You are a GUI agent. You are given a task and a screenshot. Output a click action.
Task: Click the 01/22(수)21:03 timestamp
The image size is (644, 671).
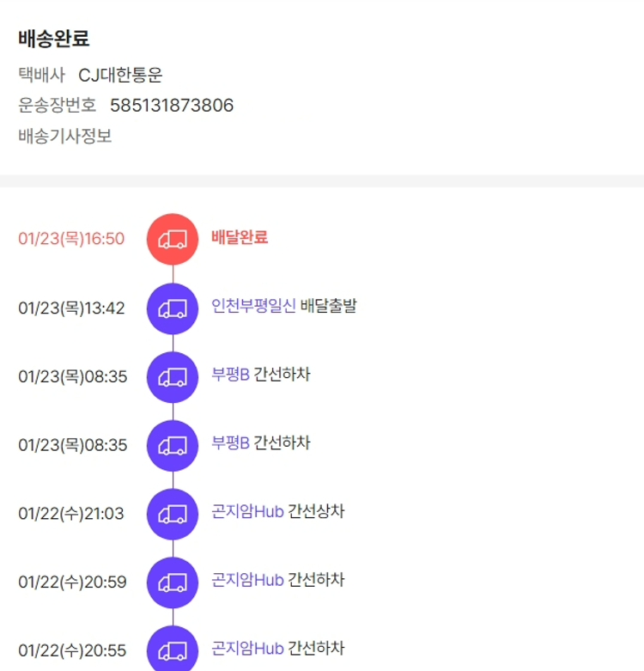click(71, 514)
